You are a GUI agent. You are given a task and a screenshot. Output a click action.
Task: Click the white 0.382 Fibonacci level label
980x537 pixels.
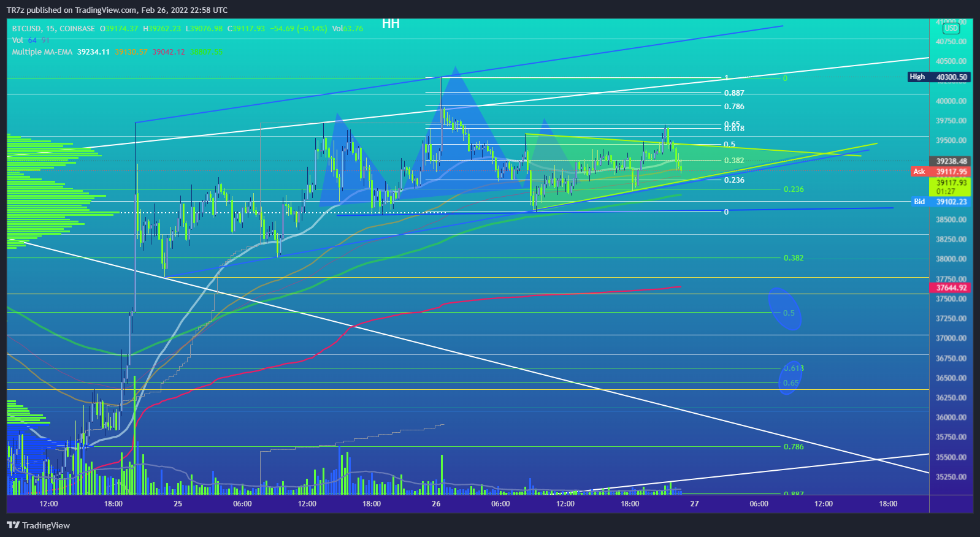[x=734, y=161]
